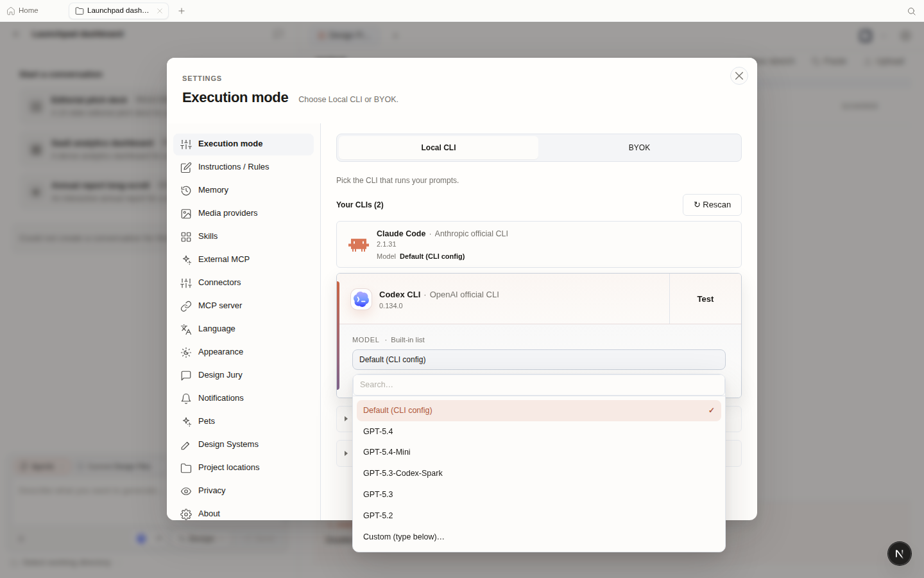Choose GPT-5.4 from model list
924x578 pixels.
pos(539,432)
